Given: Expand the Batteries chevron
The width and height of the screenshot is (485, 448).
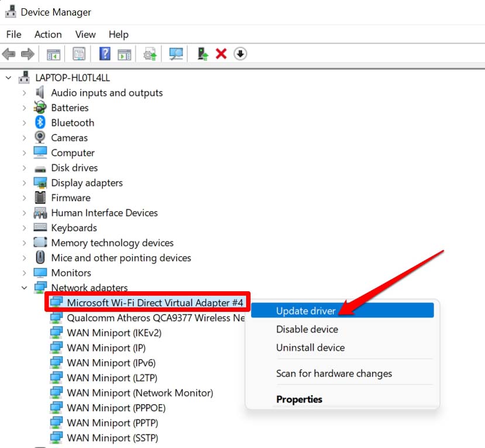Looking at the screenshot, I should tap(24, 108).
